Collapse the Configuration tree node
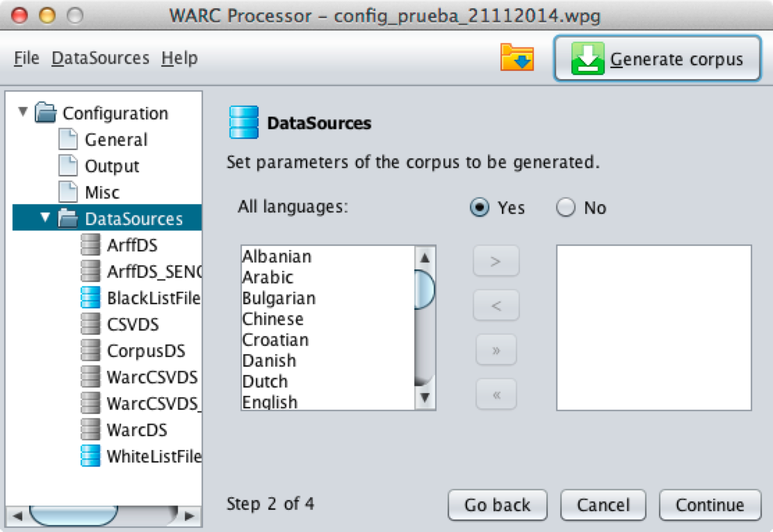Viewport: 773px width, 532px height. point(24,112)
